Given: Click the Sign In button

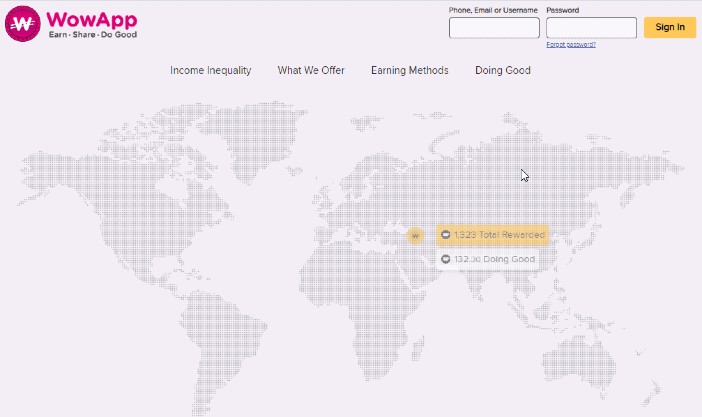Looking at the screenshot, I should tap(670, 27).
